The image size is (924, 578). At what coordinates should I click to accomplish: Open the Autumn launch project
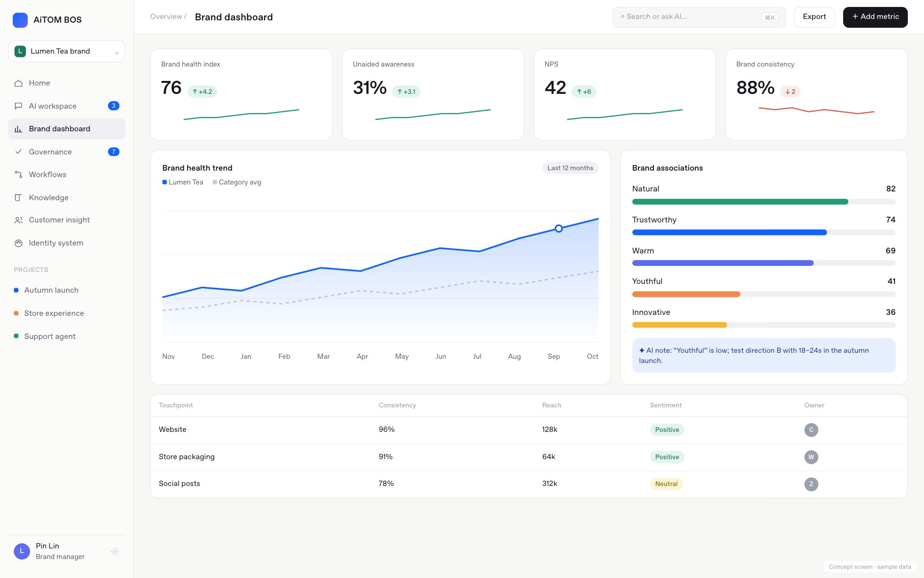pyautogui.click(x=67, y=290)
